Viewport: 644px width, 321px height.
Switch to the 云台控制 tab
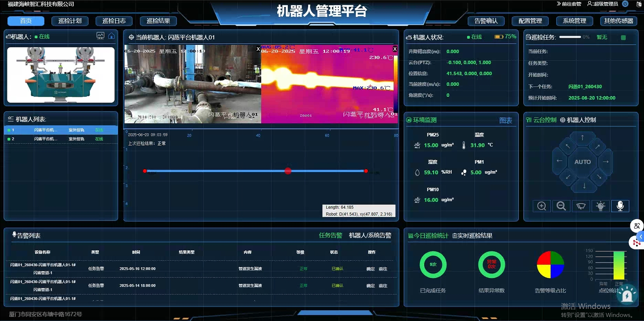click(541, 120)
